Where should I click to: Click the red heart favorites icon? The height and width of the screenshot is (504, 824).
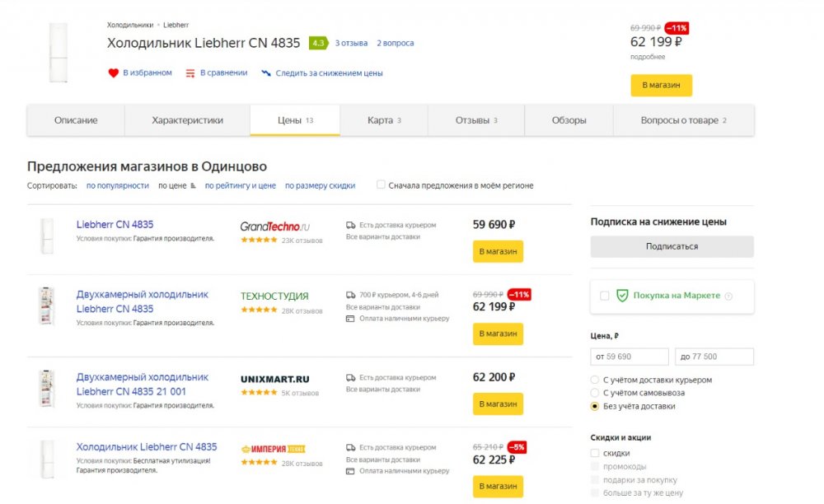pyautogui.click(x=114, y=73)
